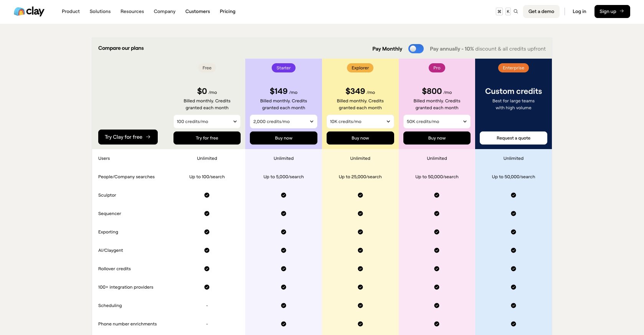Image resolution: width=644 pixels, height=335 pixels.
Task: Click Exporting checkmark in Pro column
Action: (x=437, y=232)
